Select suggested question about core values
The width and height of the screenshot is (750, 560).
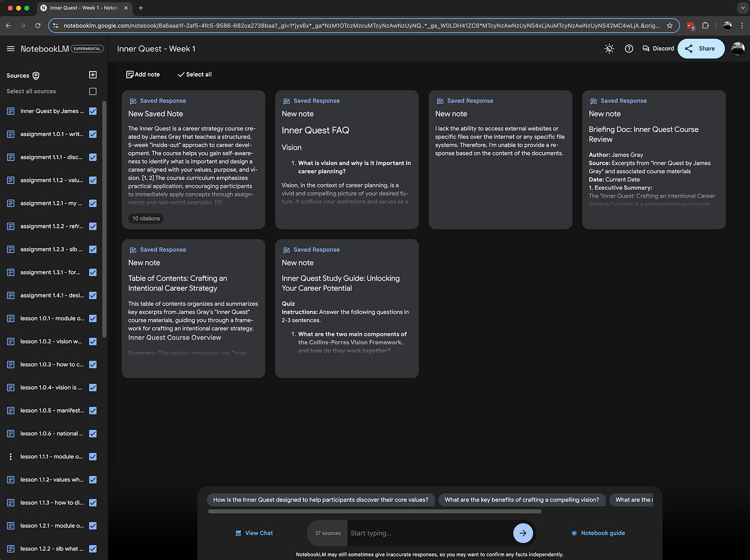pos(320,500)
